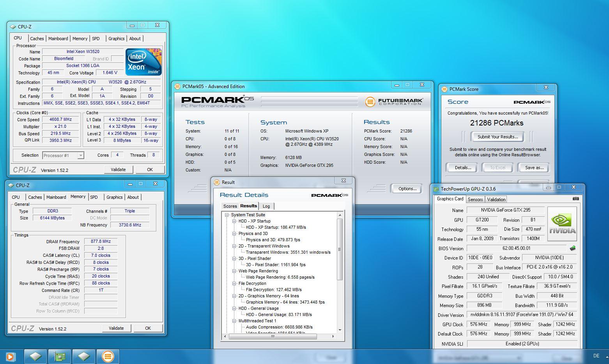Click the disabled To Excel button
The height and width of the screenshot is (364, 609).
tap(497, 168)
